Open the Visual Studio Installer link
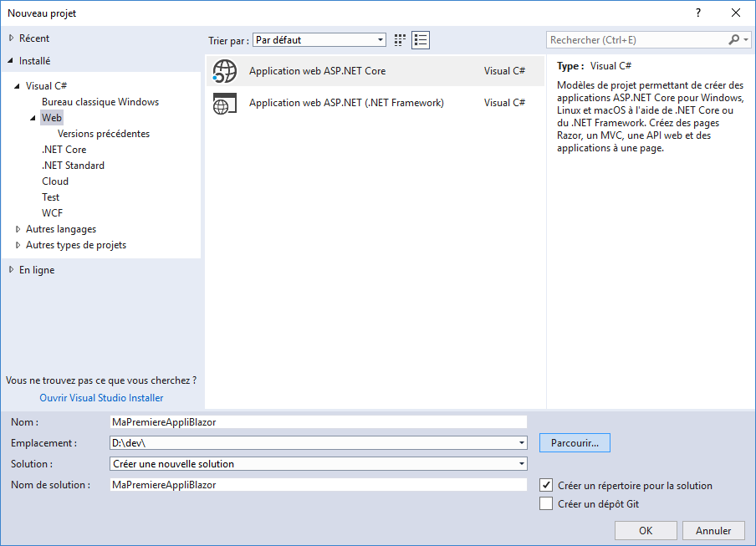 (101, 397)
